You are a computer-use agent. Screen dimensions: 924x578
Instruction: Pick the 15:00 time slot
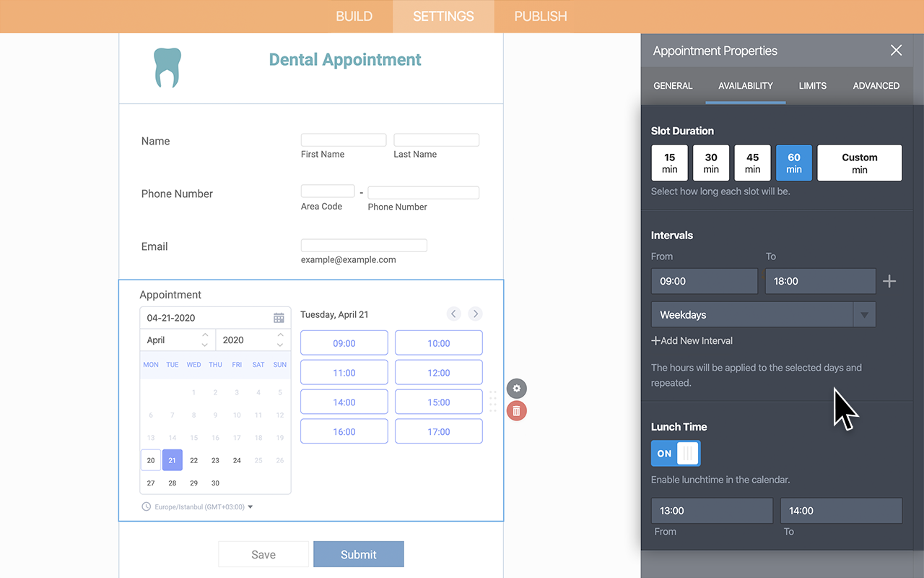(439, 402)
